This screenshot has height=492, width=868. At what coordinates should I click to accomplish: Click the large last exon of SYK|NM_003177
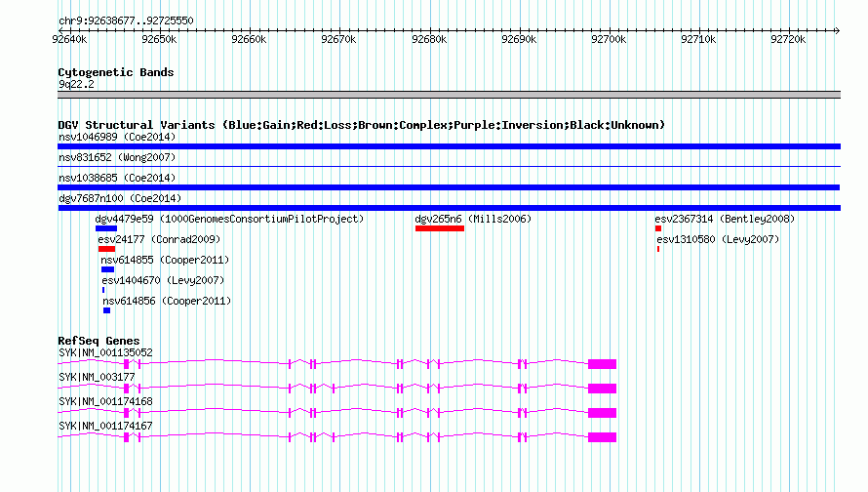coord(603,389)
